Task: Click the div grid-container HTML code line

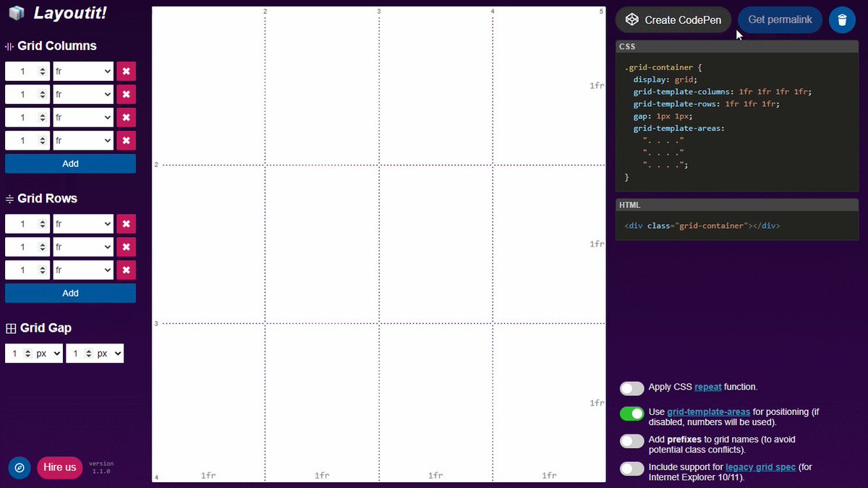Action: point(702,226)
